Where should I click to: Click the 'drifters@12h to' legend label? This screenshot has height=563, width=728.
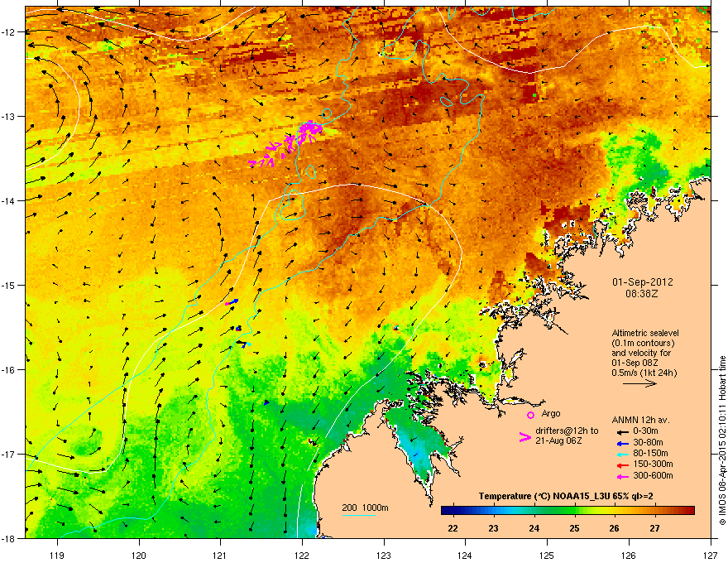[567, 431]
